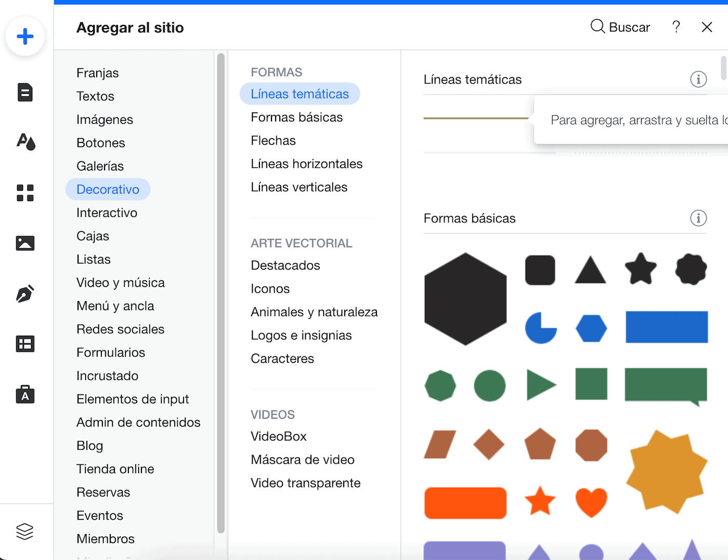The width and height of the screenshot is (728, 560).
Task: Select the gold themed line
Action: click(476, 119)
